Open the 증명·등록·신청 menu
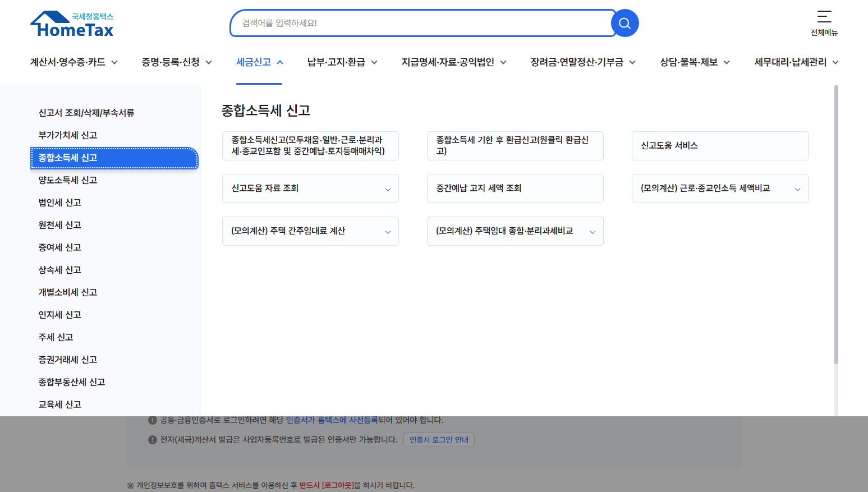Viewport: 868px width, 492px height. [177, 62]
